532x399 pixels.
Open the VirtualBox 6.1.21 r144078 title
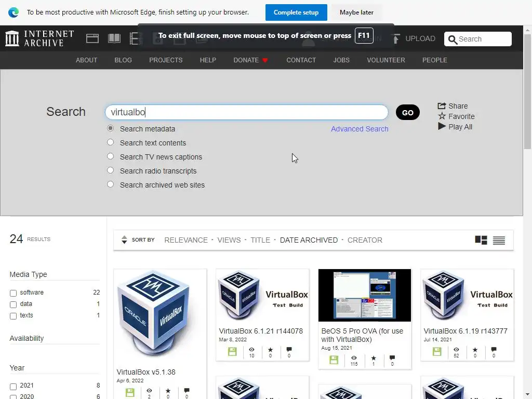pos(261,331)
